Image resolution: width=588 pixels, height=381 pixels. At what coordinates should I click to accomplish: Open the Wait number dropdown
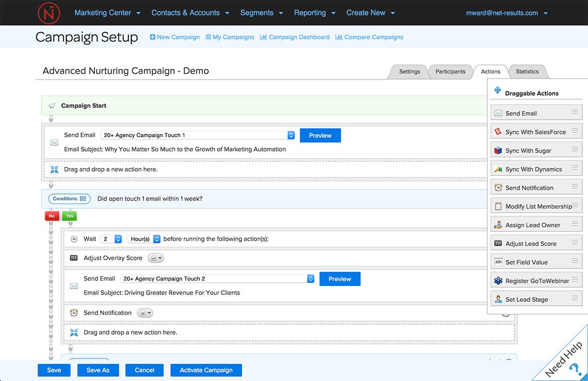click(111, 239)
